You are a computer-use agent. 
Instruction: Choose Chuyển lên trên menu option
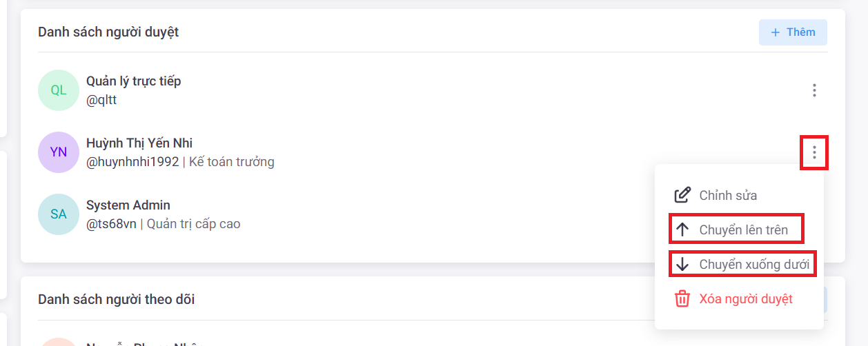[x=743, y=230]
